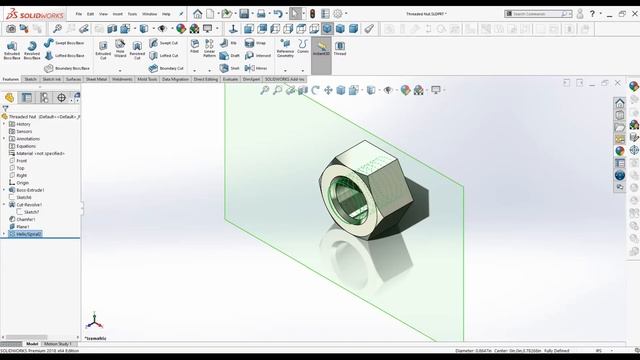Click the Save icon in top toolbar
Image resolution: width=640 pixels, height=360 pixels.
[x=244, y=14]
